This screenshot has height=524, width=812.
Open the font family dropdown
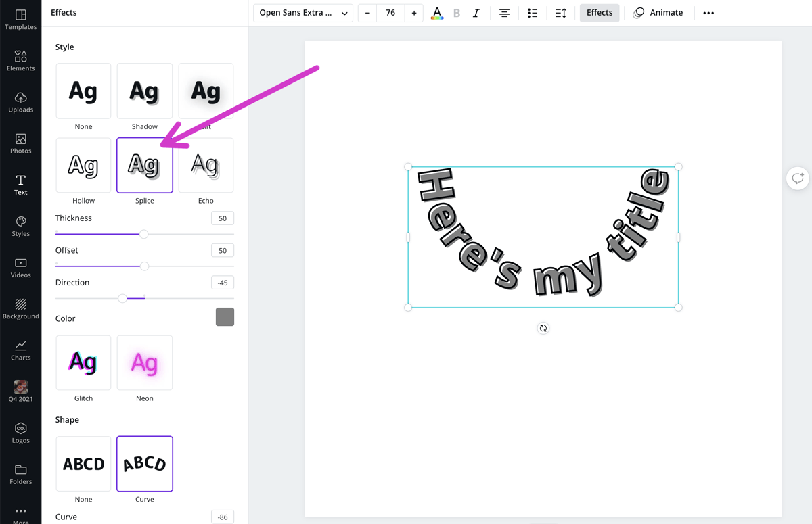(x=303, y=13)
